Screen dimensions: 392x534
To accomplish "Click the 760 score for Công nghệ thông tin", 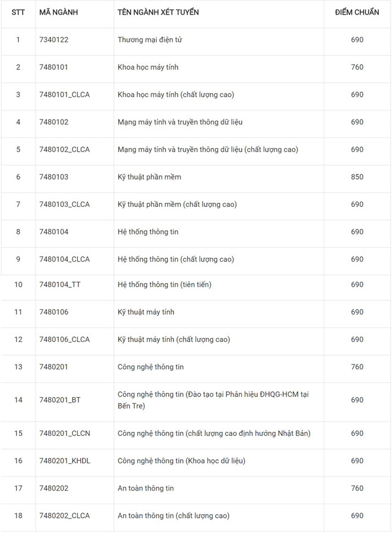I will pyautogui.click(x=357, y=367).
